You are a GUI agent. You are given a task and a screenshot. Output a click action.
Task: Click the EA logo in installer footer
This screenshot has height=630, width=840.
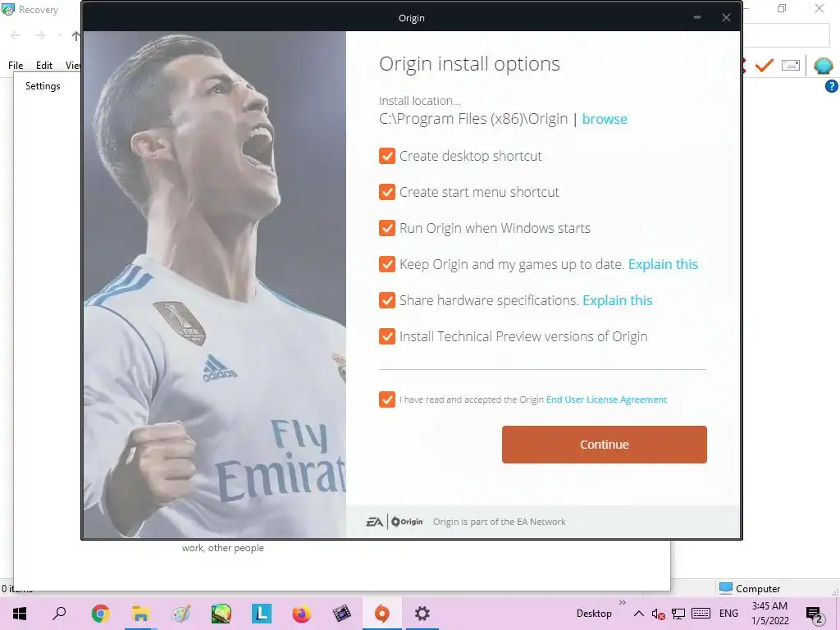(374, 522)
